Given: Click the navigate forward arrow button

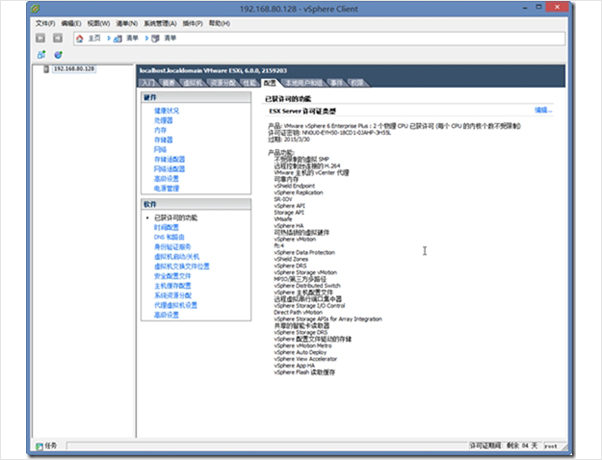Looking at the screenshot, I should point(58,38).
